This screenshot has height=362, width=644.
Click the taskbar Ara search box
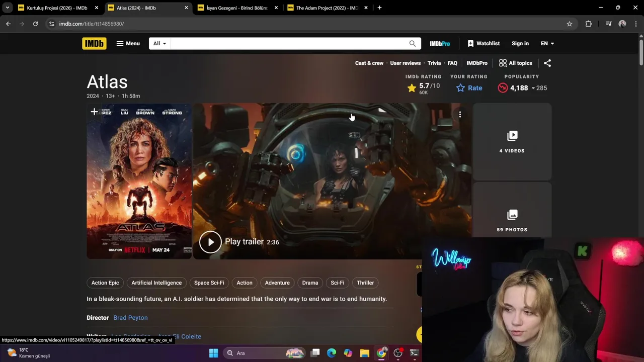tap(264, 353)
